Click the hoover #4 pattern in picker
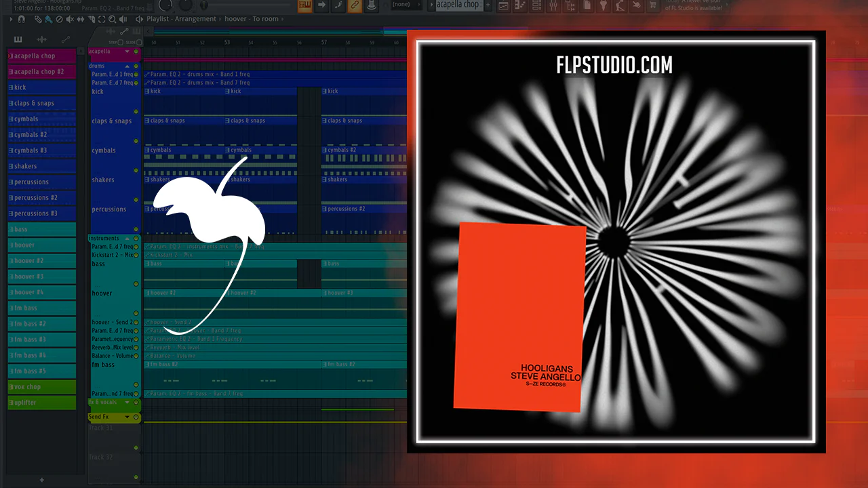The width and height of the screenshot is (868, 488). coord(42,292)
